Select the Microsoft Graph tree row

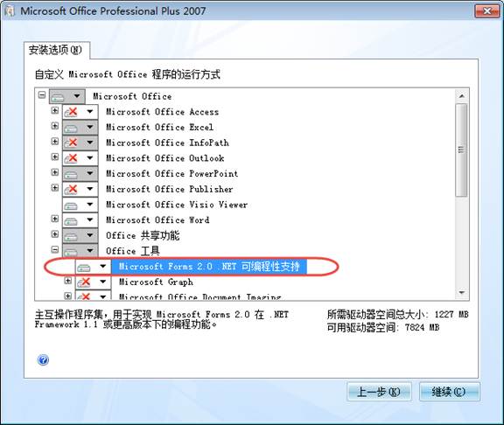coord(157,282)
